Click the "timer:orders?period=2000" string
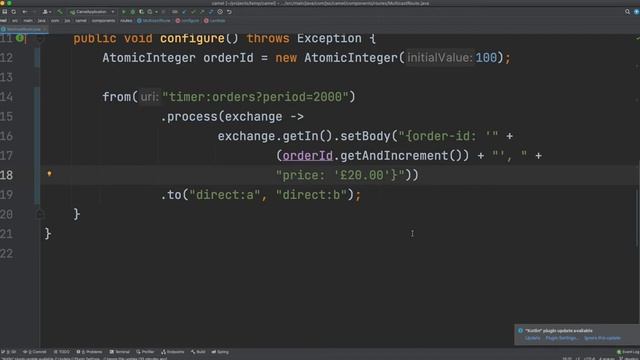The image size is (640, 360). [255, 97]
